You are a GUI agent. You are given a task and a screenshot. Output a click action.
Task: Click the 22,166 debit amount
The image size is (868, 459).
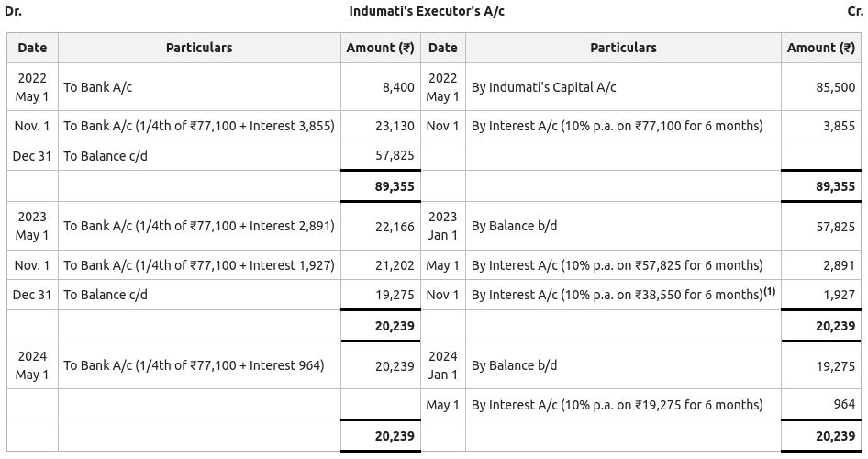pos(395,226)
